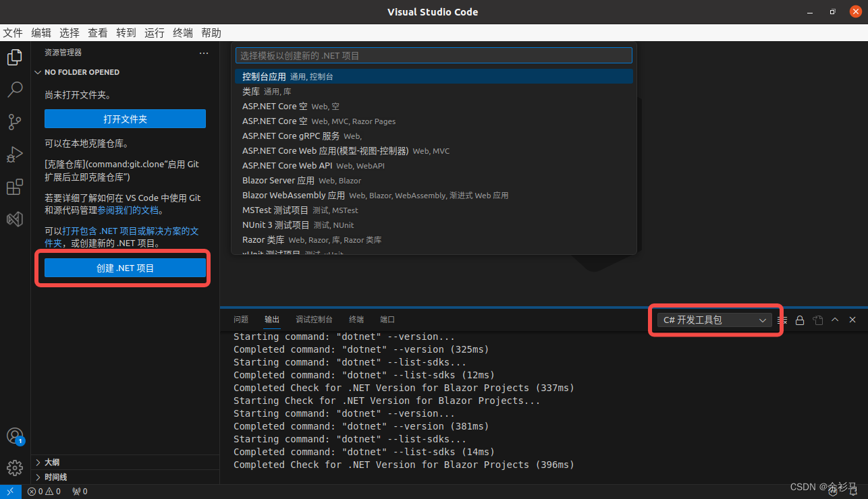The image size is (868, 499).
Task: Switch to the 问题 panel tab
Action: coord(241,320)
